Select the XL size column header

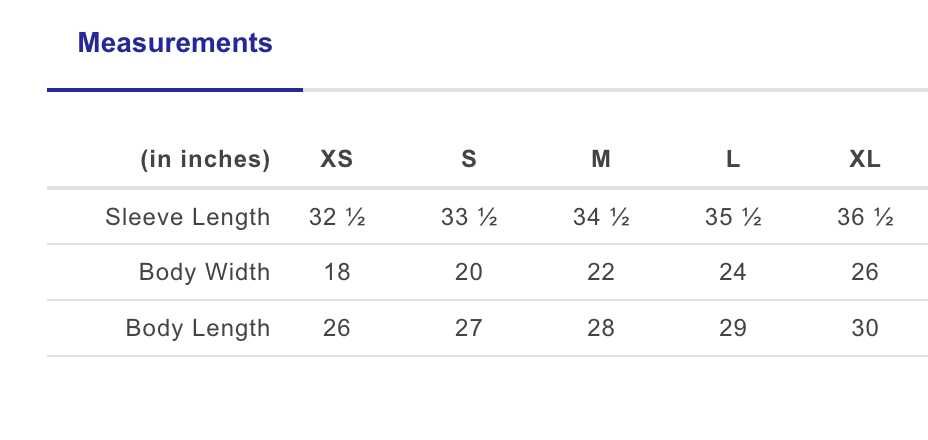click(x=865, y=159)
